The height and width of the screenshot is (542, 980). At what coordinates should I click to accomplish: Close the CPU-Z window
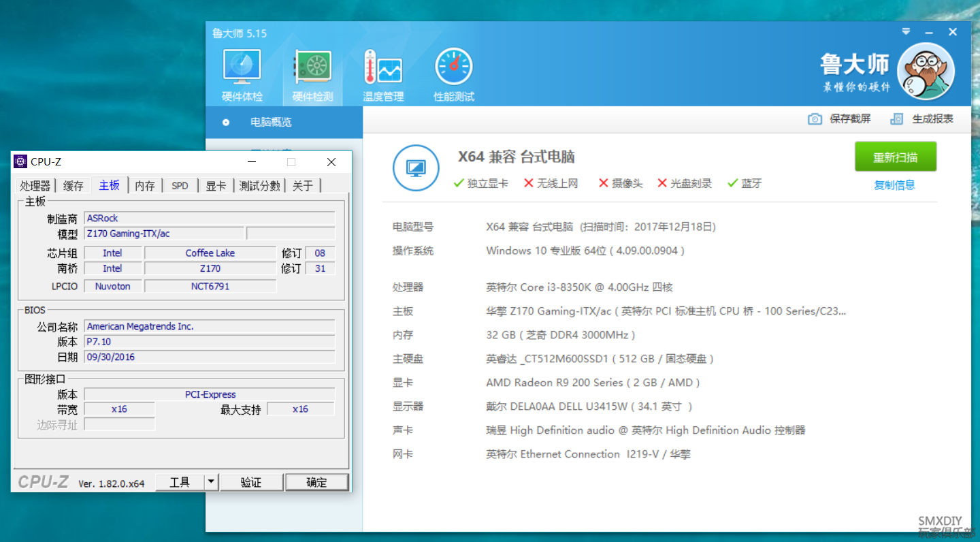(x=331, y=162)
